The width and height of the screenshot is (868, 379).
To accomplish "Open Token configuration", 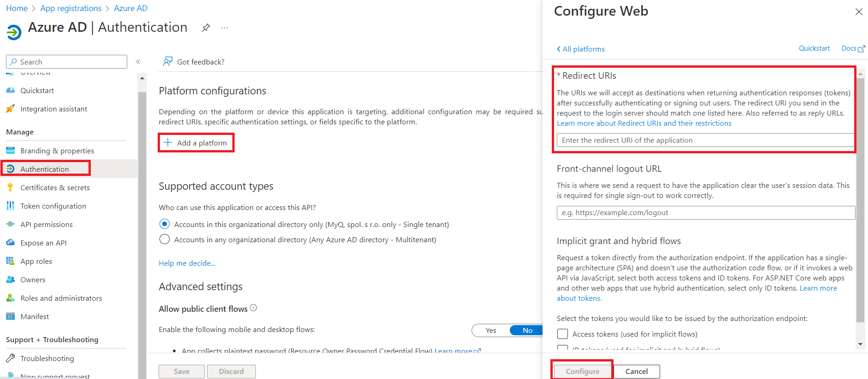I will coord(53,206).
